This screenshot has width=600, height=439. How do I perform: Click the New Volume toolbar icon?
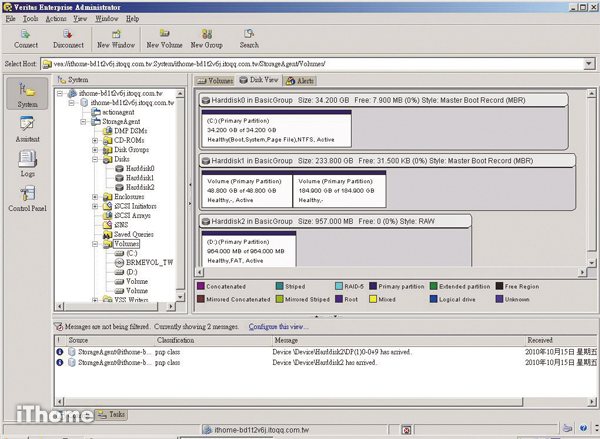(164, 38)
